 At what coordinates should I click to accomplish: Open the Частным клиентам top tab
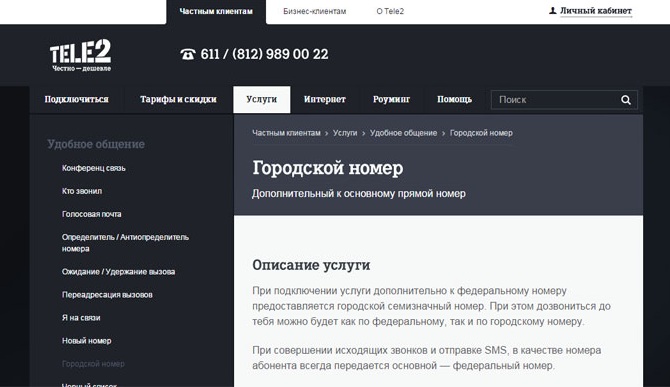point(216,12)
